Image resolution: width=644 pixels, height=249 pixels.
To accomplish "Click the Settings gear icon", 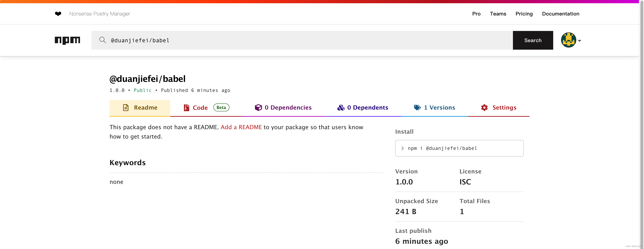I will point(484,108).
